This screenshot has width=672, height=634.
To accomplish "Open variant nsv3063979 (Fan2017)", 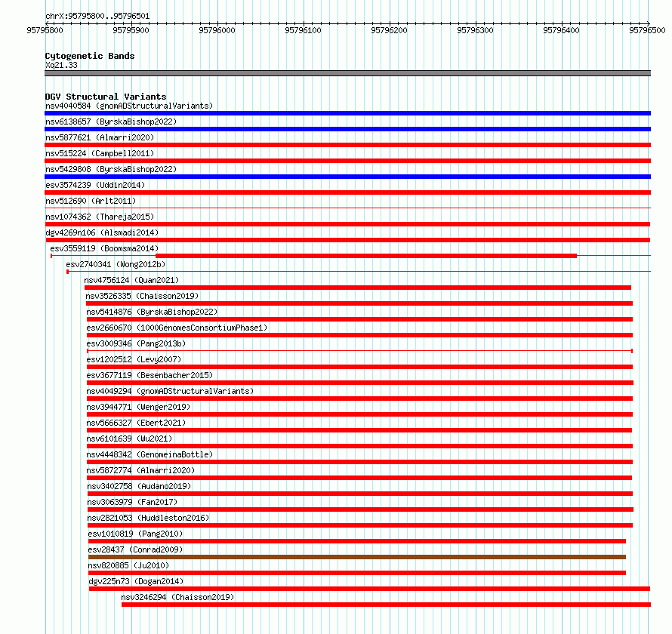I will (132, 502).
